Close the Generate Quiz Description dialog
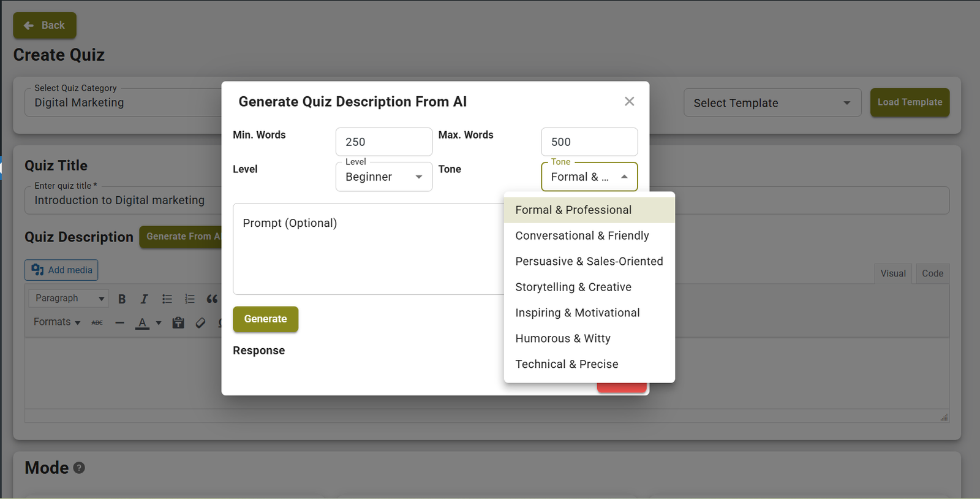Screen dimensions: 980x499 coord(629,102)
